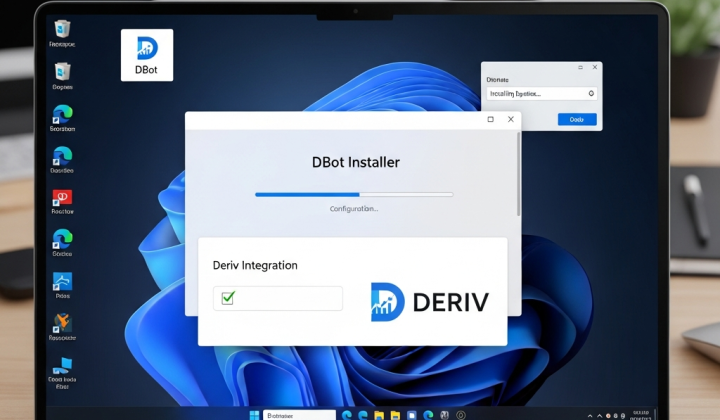Open the first Edge icon on the taskbar

coord(347,415)
